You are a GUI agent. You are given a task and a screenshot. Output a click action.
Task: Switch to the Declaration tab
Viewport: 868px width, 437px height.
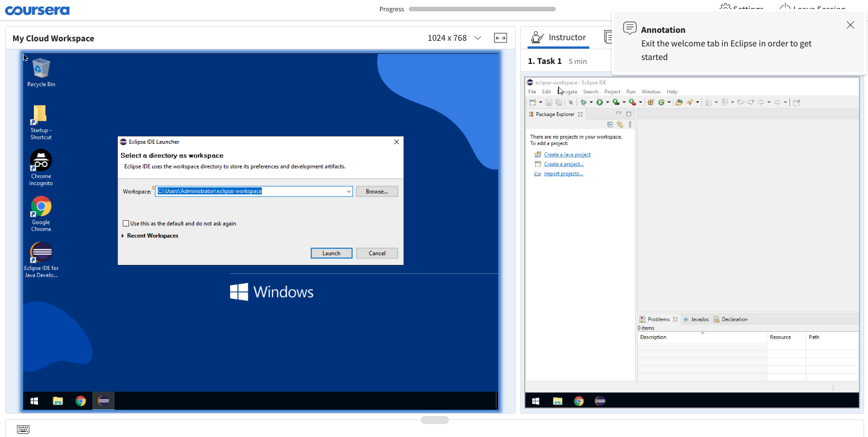click(731, 319)
